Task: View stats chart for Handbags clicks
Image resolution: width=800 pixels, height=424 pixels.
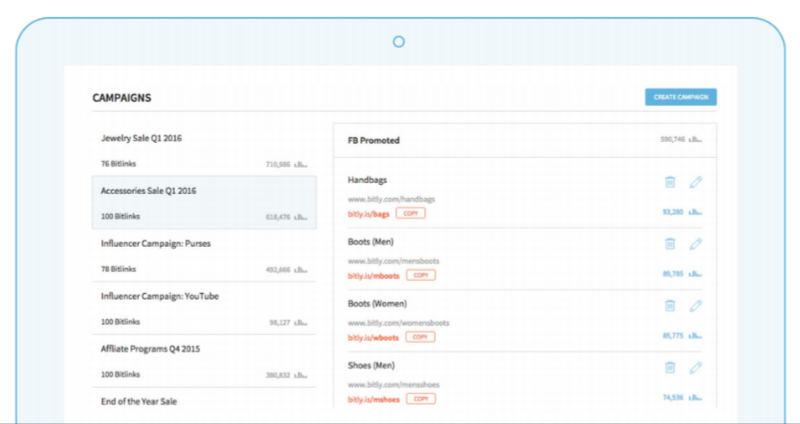Action: click(x=696, y=212)
